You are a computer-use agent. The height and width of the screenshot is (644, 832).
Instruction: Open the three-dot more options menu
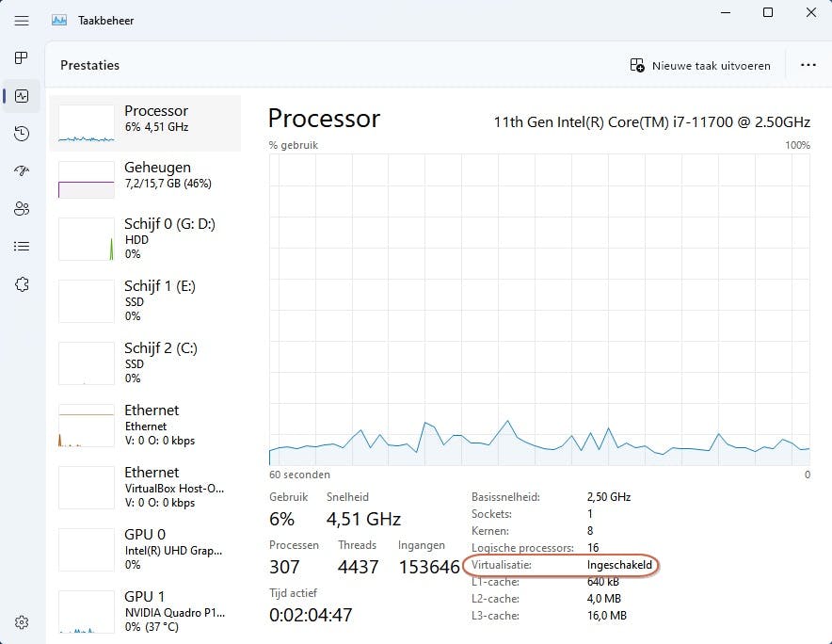808,66
